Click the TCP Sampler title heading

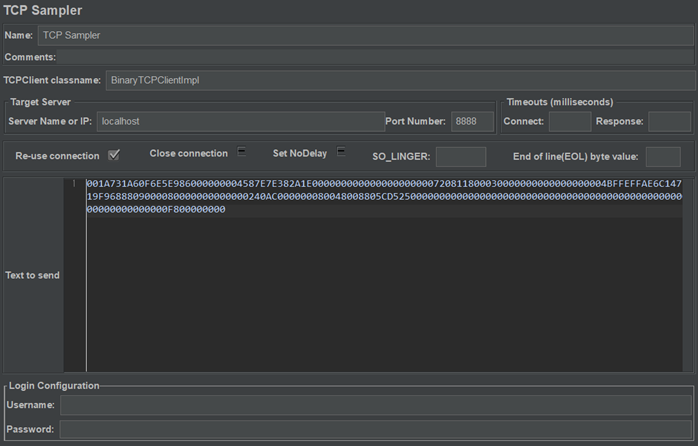[43, 10]
